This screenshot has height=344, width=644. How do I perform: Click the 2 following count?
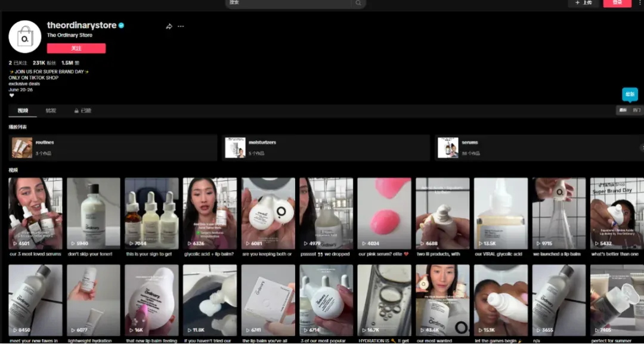(x=18, y=63)
